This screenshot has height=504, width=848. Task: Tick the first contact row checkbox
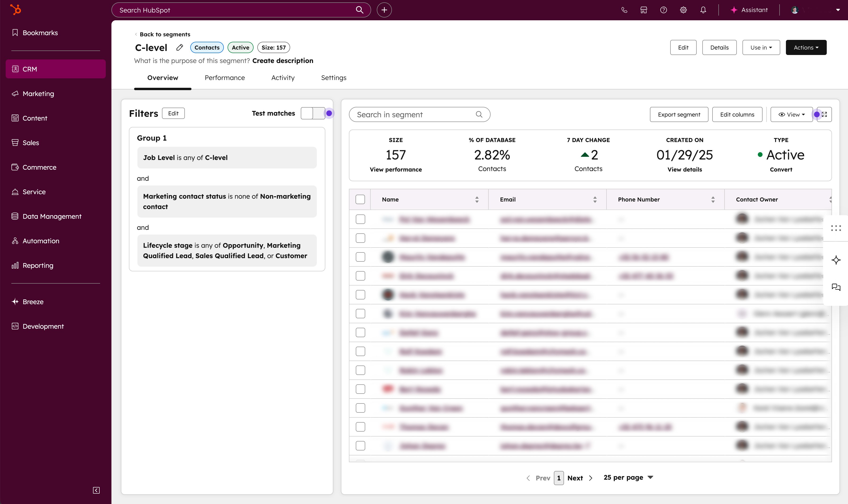click(x=360, y=219)
